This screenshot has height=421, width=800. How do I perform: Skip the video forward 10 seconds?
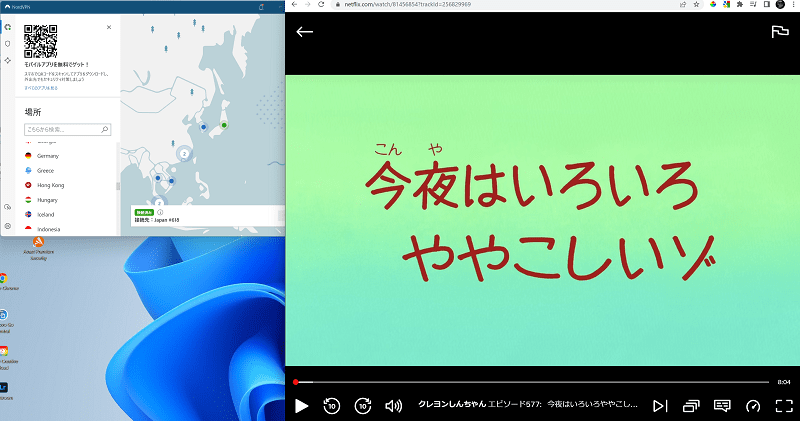point(363,406)
